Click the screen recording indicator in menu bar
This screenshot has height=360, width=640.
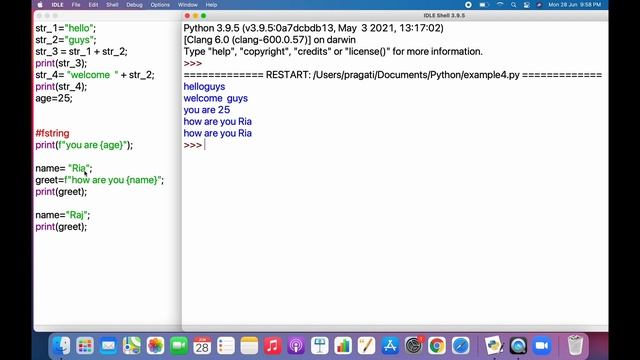pyautogui.click(x=468, y=5)
